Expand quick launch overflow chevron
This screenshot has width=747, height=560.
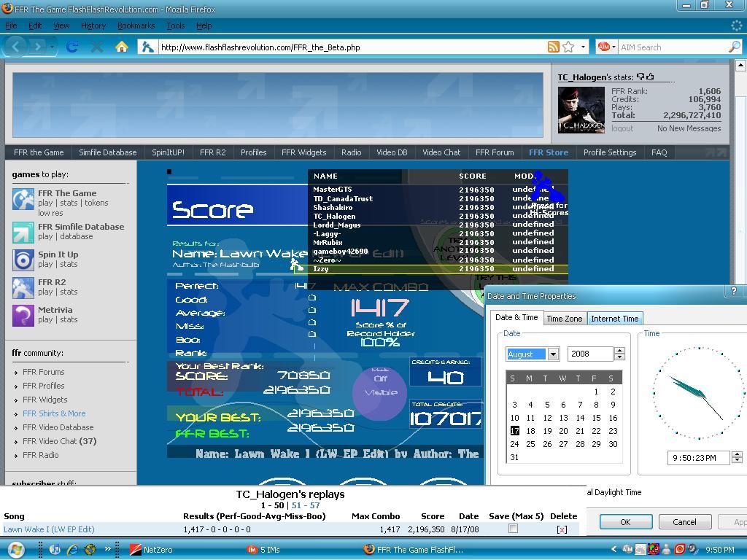(x=108, y=548)
